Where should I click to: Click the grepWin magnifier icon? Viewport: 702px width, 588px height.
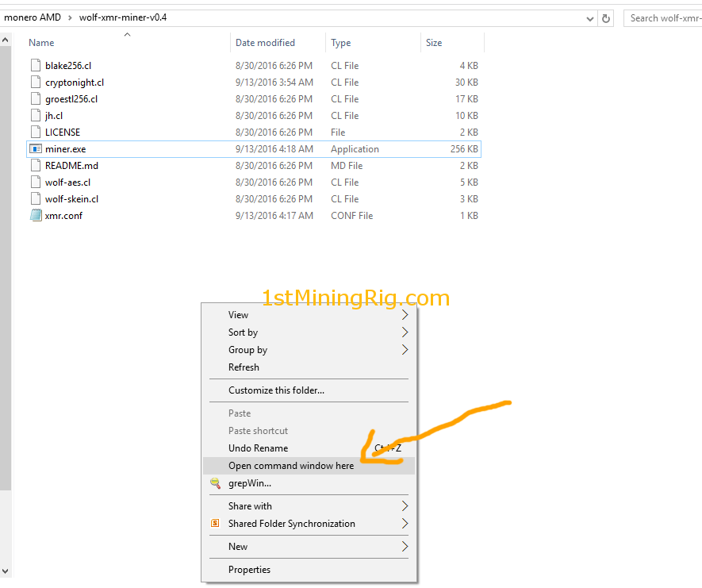click(x=215, y=483)
